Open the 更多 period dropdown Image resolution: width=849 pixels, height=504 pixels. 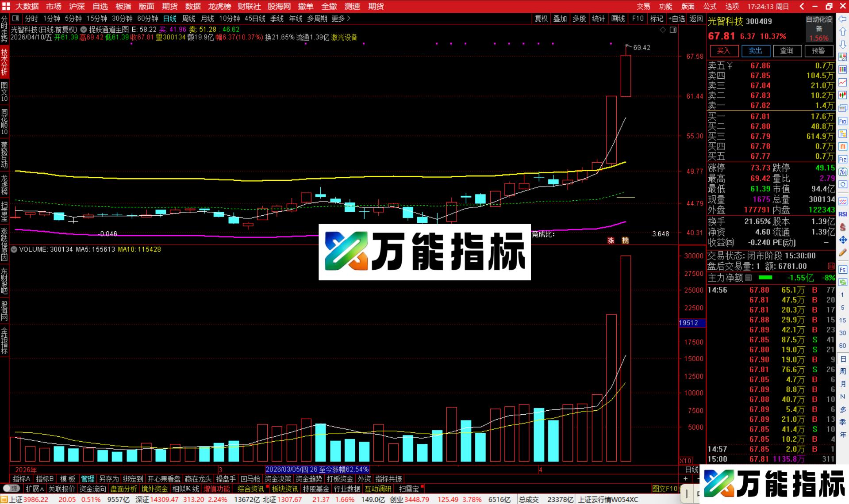click(x=338, y=19)
